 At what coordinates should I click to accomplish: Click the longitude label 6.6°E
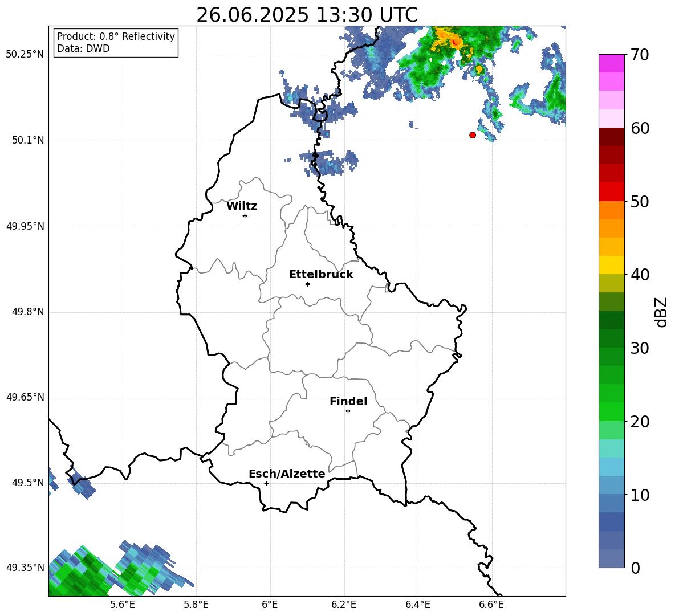click(491, 605)
